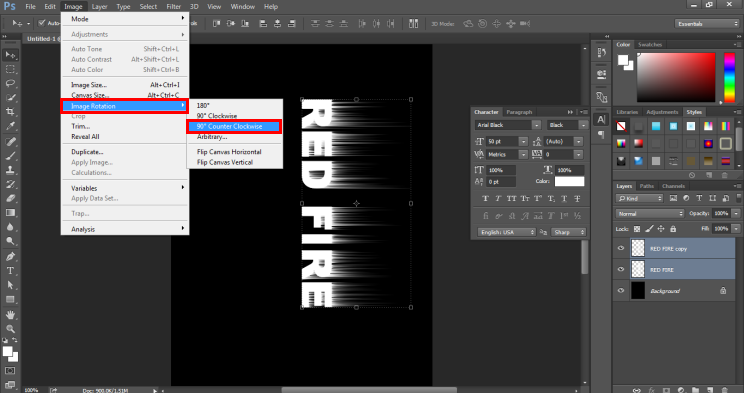Click Flip Canvas Vertical
This screenshot has height=393, width=744.
click(225, 162)
